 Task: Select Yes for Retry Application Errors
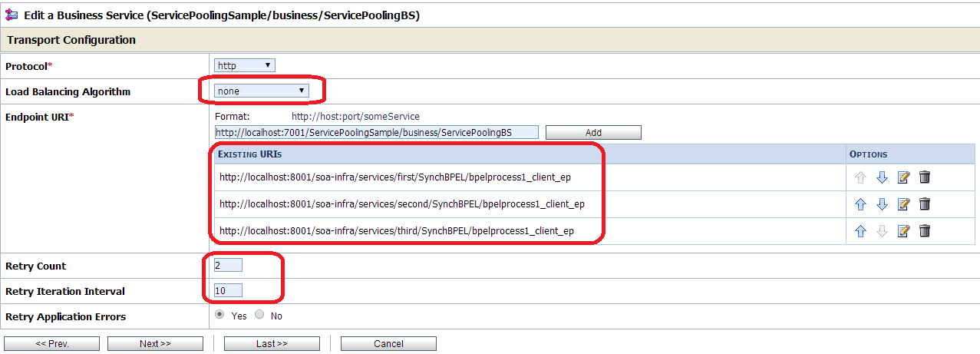click(220, 315)
